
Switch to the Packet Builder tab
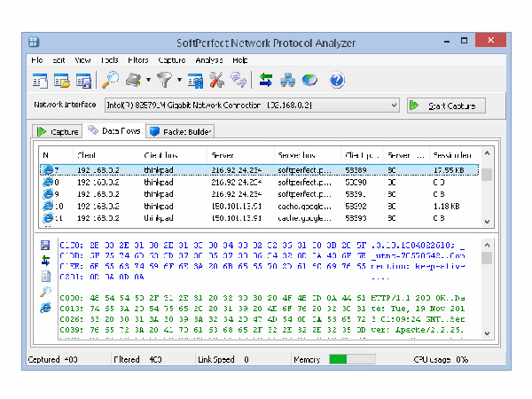pos(180,131)
